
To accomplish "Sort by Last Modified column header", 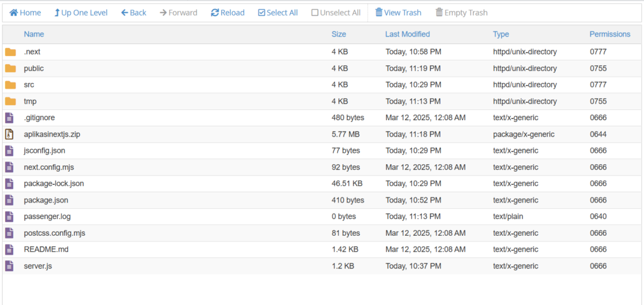I will 408,35.
